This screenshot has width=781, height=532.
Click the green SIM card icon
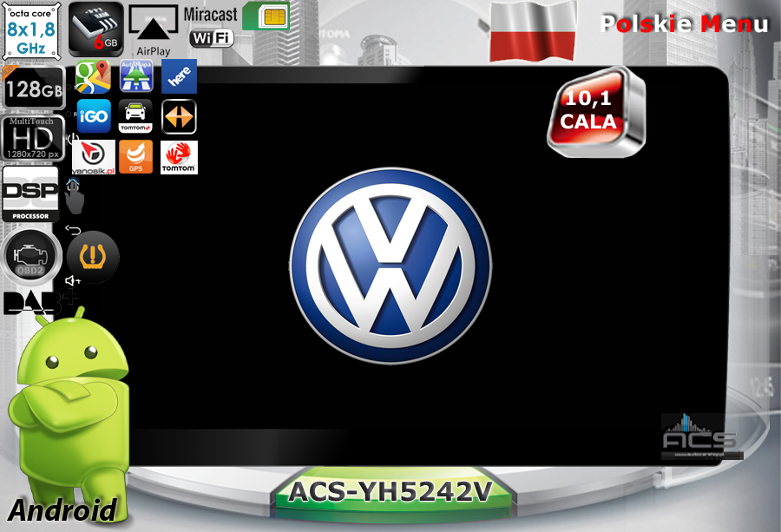click(266, 16)
